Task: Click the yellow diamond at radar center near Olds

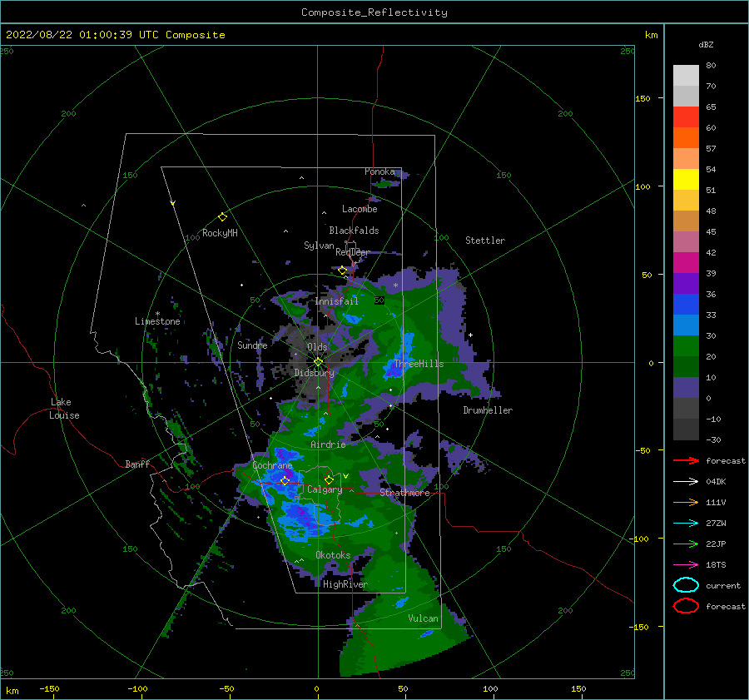Action: (x=318, y=362)
